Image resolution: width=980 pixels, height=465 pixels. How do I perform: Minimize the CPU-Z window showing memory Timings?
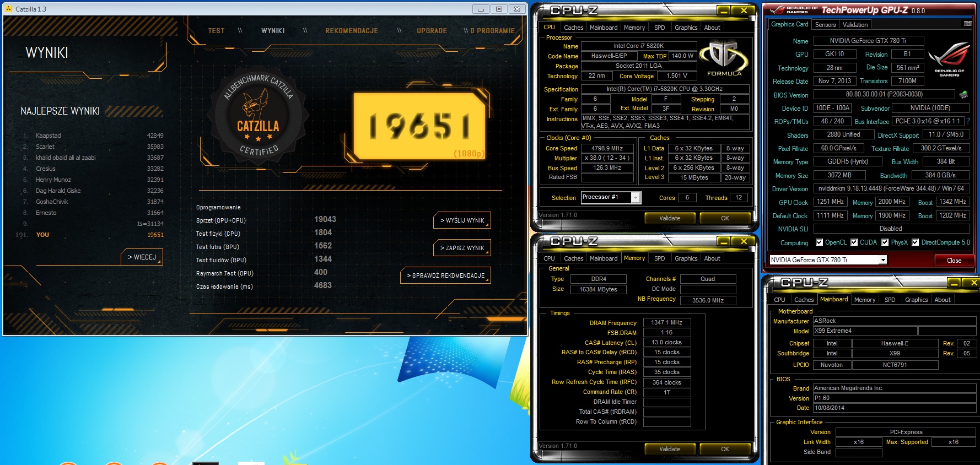click(724, 241)
